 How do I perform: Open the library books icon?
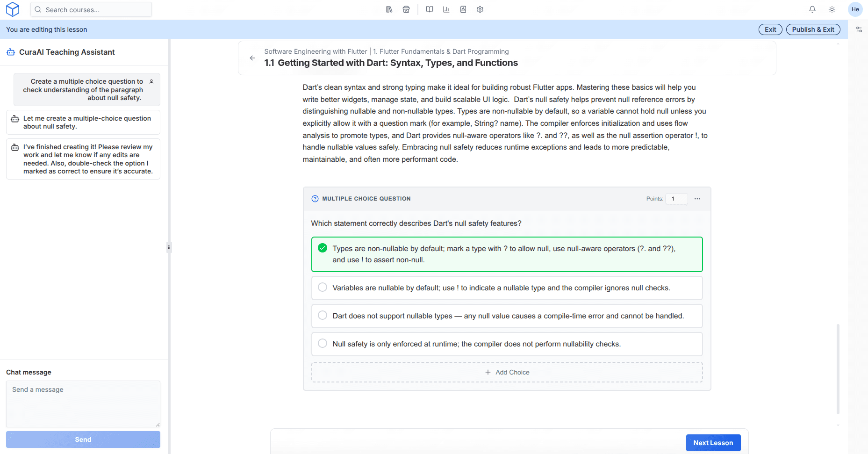click(x=389, y=9)
